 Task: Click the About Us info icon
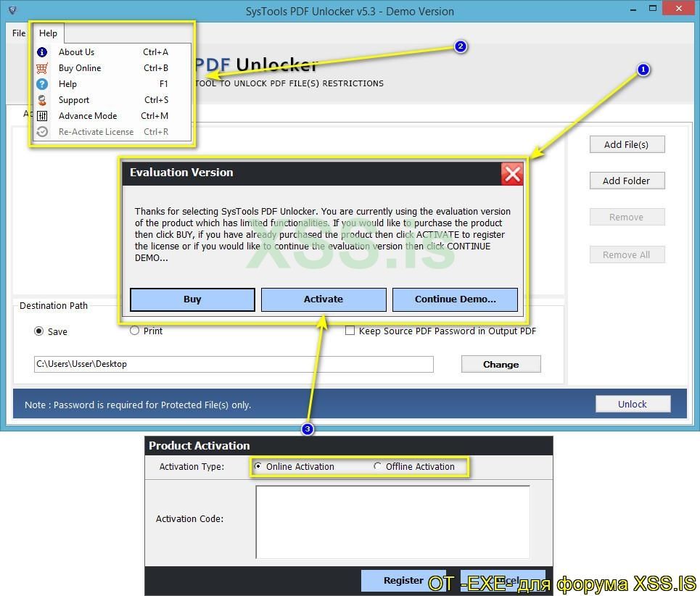(42, 52)
